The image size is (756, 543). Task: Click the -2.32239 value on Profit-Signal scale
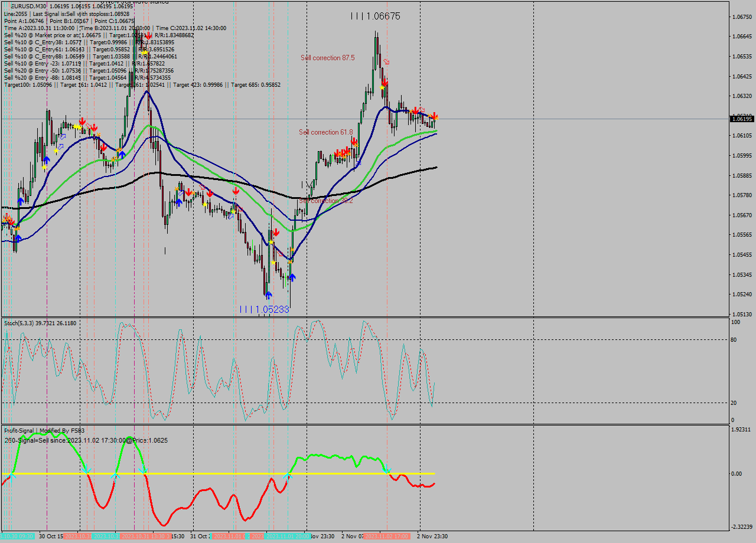coord(741,527)
